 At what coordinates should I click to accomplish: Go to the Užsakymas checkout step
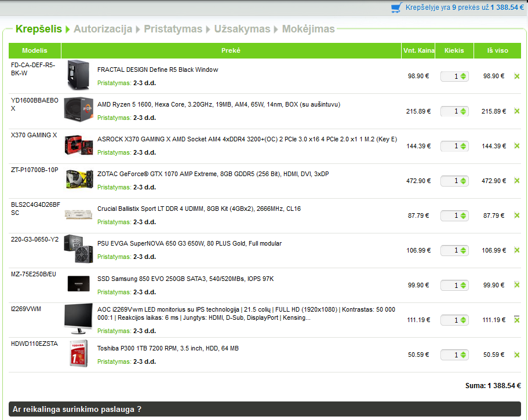coord(242,29)
